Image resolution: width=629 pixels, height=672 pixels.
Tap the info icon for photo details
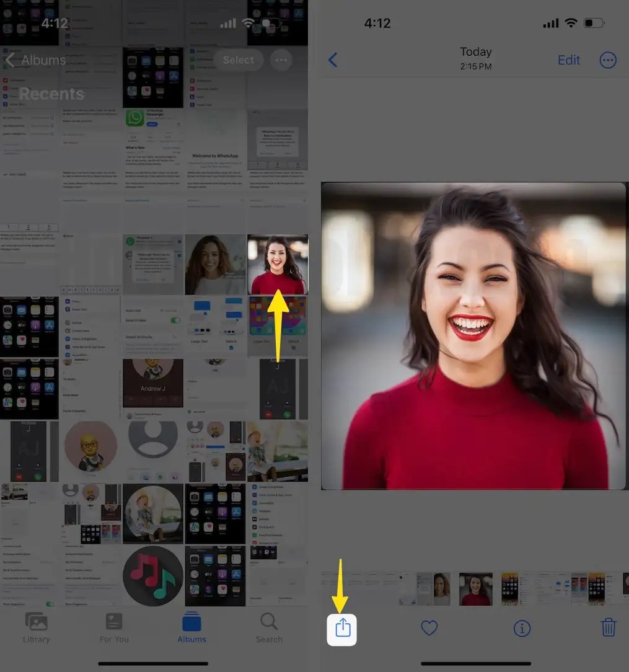[522, 628]
